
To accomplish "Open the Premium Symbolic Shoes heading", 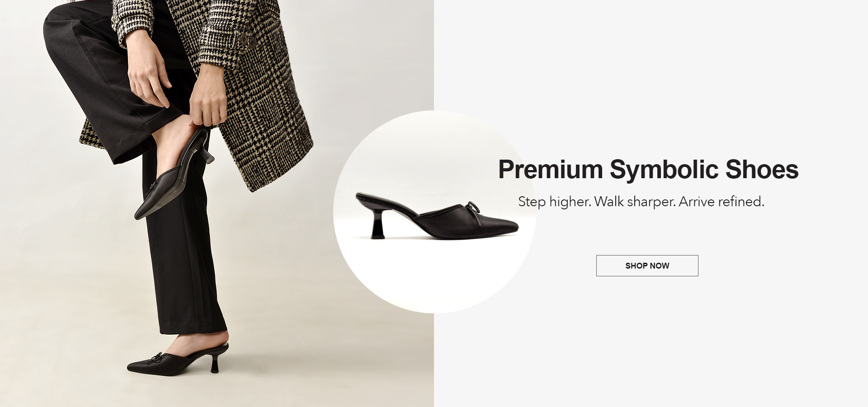I will [648, 169].
